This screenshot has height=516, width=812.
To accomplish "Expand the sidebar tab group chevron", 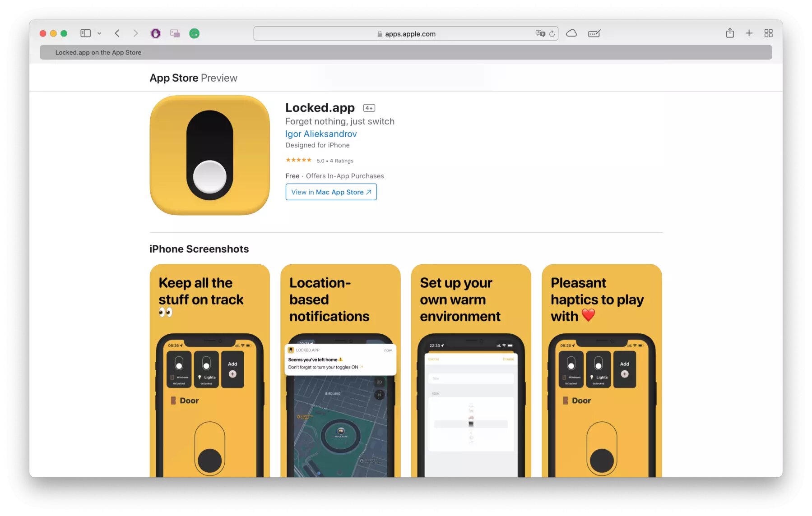I will 99,33.
